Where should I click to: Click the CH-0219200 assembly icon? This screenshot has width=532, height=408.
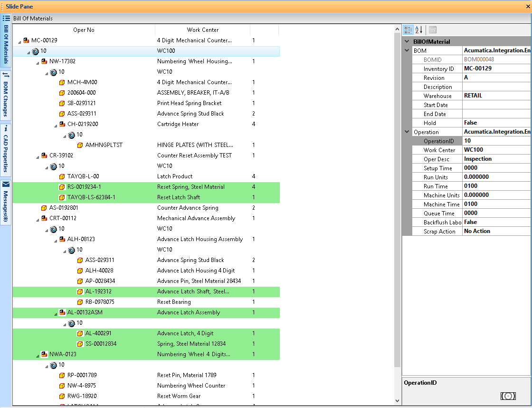(62, 124)
